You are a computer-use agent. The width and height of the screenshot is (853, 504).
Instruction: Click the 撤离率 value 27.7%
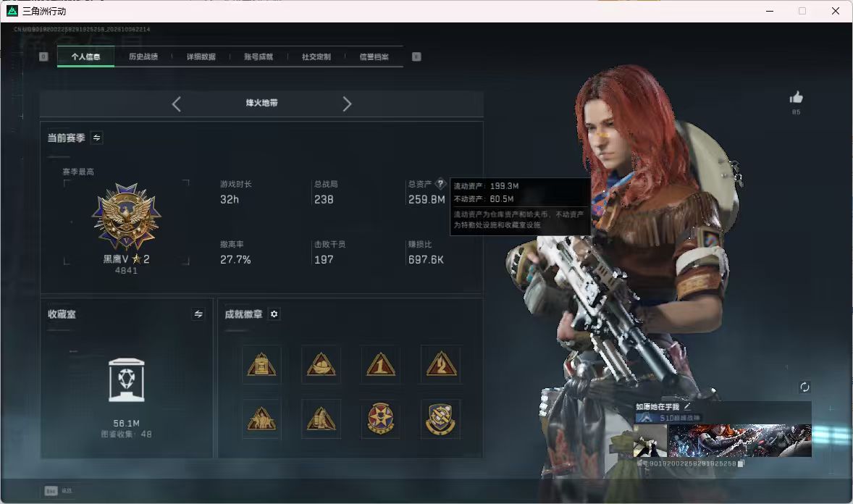point(235,260)
